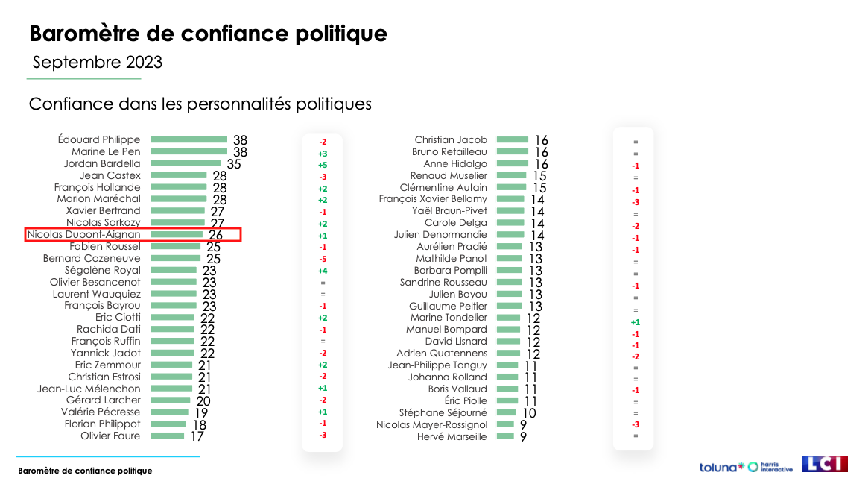Click the harris interactive logo
Viewport: 868px width, 487px height.
(x=770, y=467)
